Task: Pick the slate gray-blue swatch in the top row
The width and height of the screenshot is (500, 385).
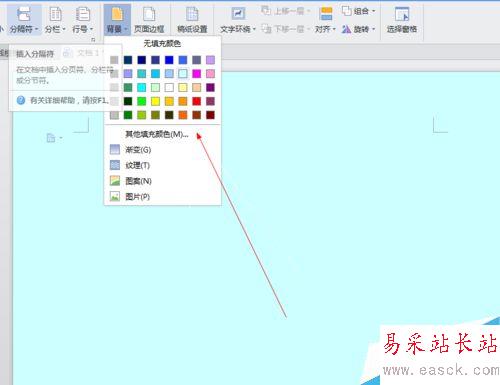Action: tap(196, 60)
